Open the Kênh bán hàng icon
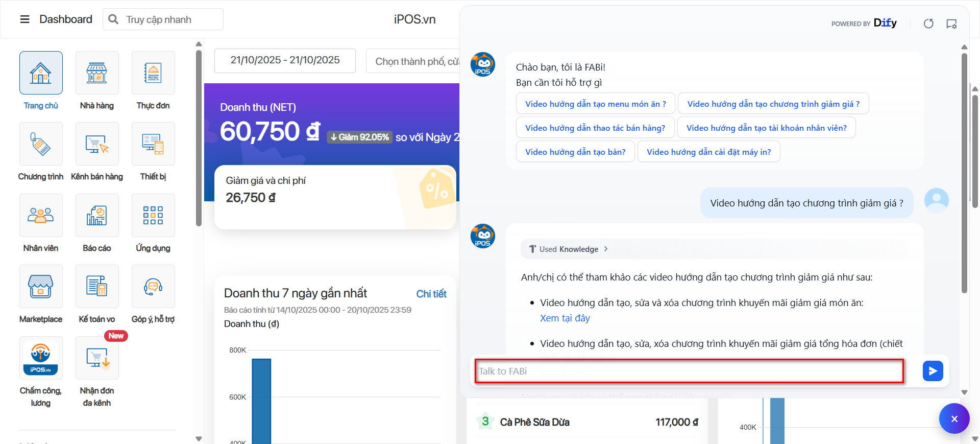This screenshot has width=980, height=444. (97, 144)
